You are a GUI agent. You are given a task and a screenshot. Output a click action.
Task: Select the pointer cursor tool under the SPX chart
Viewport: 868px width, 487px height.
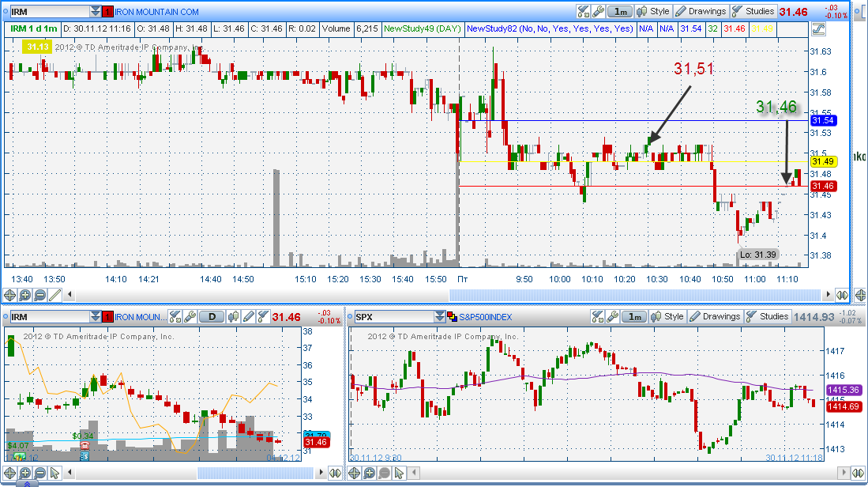(x=400, y=473)
